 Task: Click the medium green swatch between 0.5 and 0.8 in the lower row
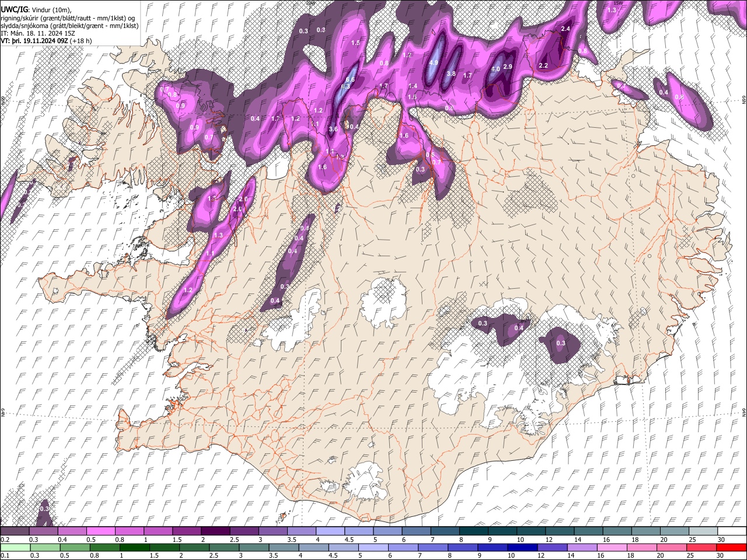pos(74,547)
